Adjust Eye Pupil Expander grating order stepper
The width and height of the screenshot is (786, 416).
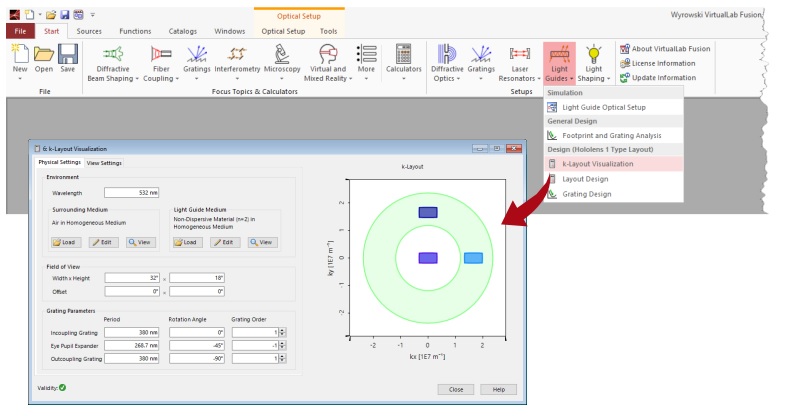point(282,345)
